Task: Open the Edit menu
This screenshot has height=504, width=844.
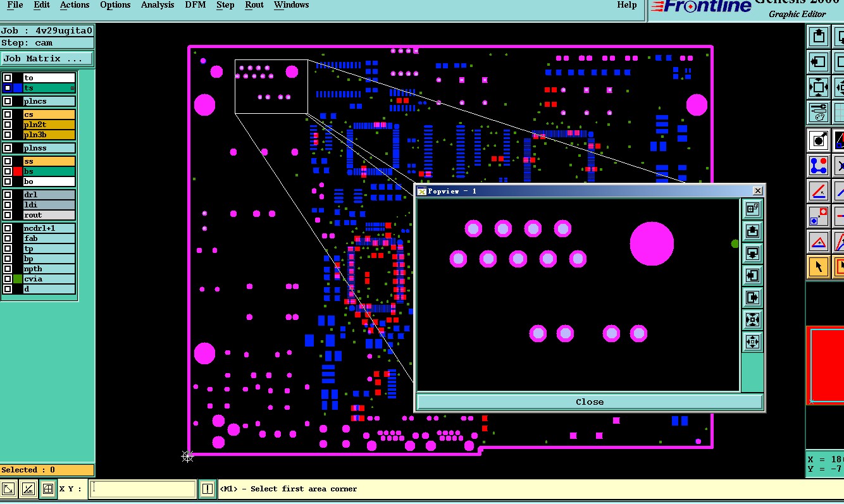Action: coord(42,5)
